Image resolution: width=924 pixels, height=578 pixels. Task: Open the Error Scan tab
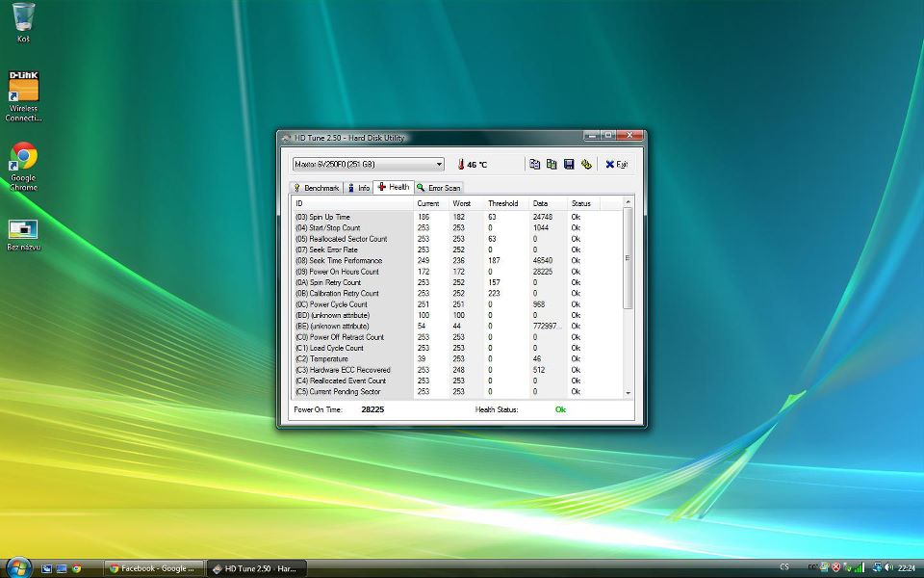[x=439, y=188]
